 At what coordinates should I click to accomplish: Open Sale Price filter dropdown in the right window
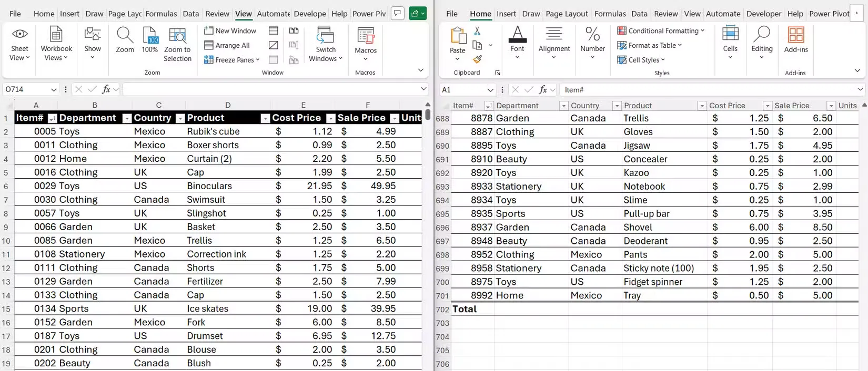click(x=831, y=106)
